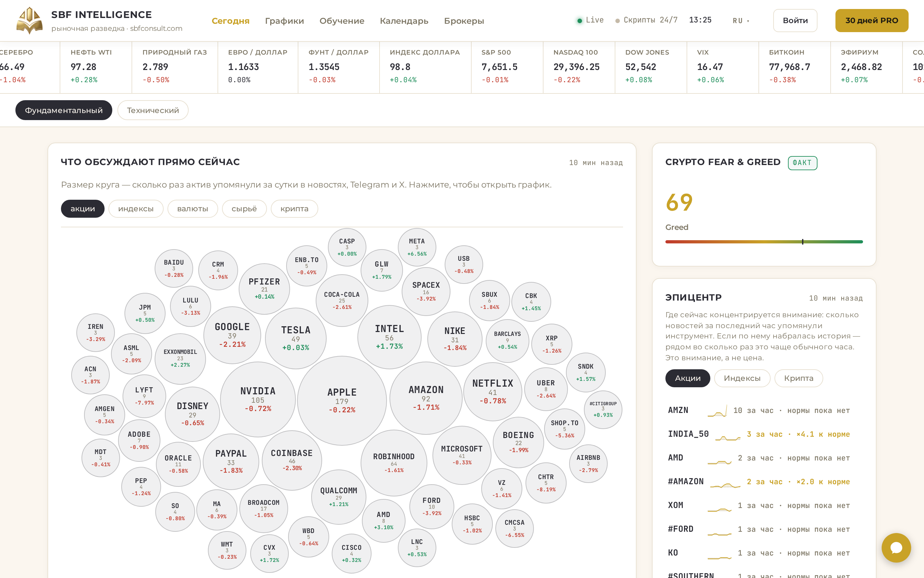Select Крипта tab in Эпицентр panel
924x578 pixels.
(x=798, y=378)
